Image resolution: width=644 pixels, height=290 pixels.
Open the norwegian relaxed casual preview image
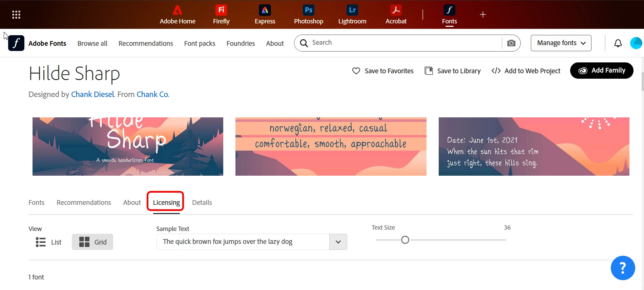click(331, 147)
